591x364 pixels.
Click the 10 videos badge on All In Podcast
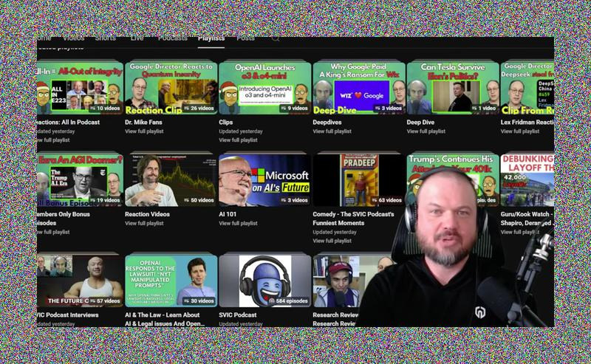click(x=105, y=108)
